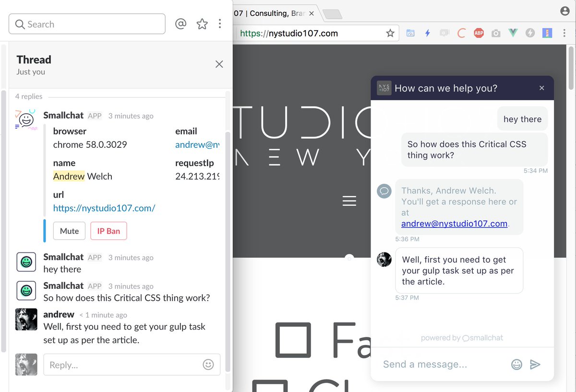
Task: Click the Slack thread scrollbar
Action: pyautogui.click(x=228, y=252)
